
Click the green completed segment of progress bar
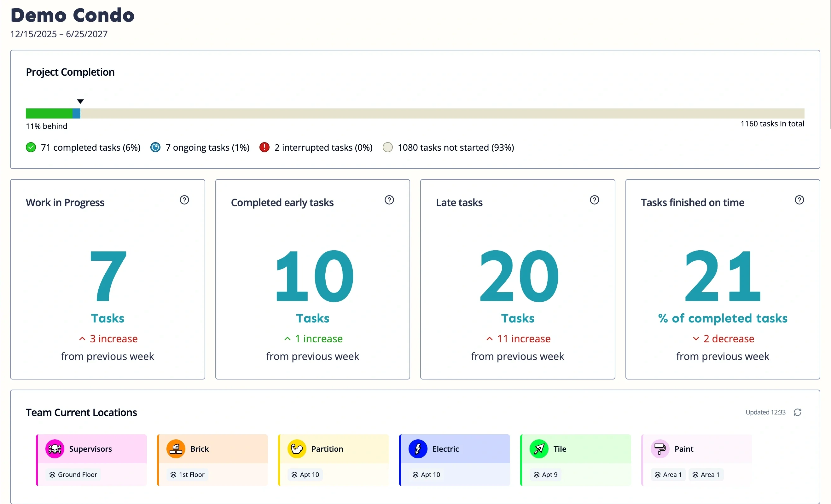[x=49, y=113]
